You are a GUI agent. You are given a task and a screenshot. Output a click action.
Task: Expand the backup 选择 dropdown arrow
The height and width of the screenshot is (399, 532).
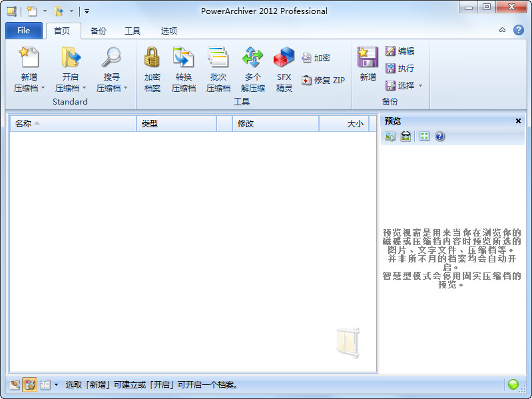[420, 85]
